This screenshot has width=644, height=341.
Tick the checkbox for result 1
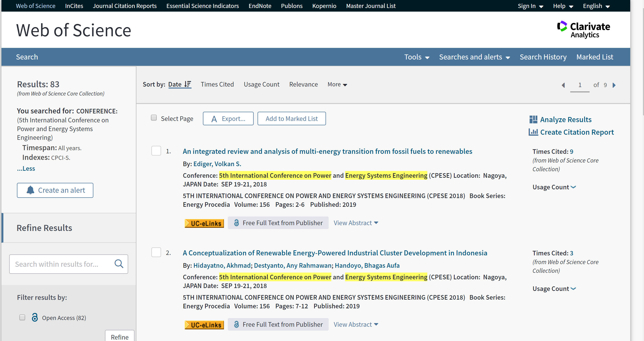156,151
